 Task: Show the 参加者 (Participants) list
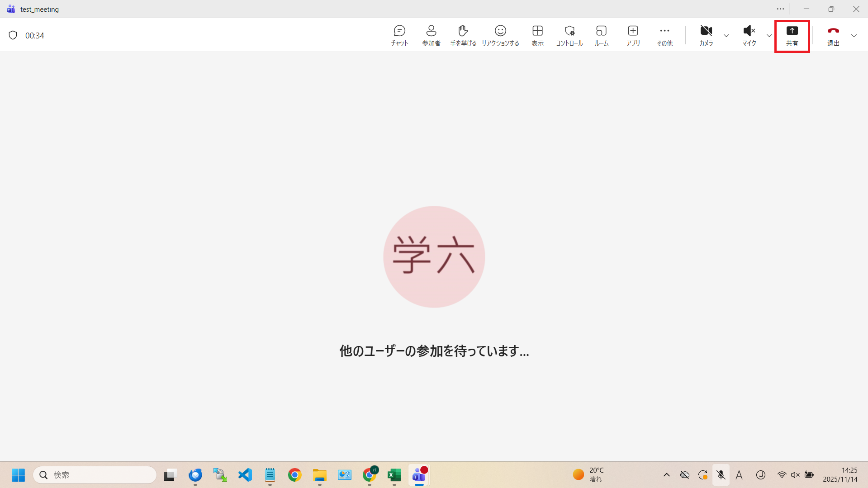point(431,35)
